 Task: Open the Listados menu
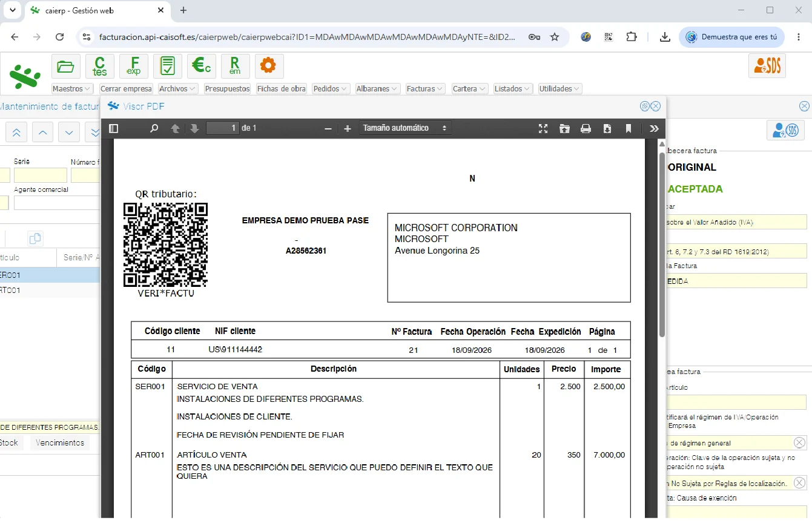click(513, 88)
